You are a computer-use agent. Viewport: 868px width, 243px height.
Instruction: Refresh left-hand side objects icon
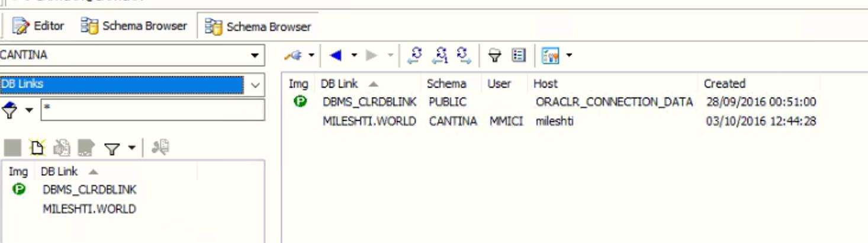pos(416,55)
